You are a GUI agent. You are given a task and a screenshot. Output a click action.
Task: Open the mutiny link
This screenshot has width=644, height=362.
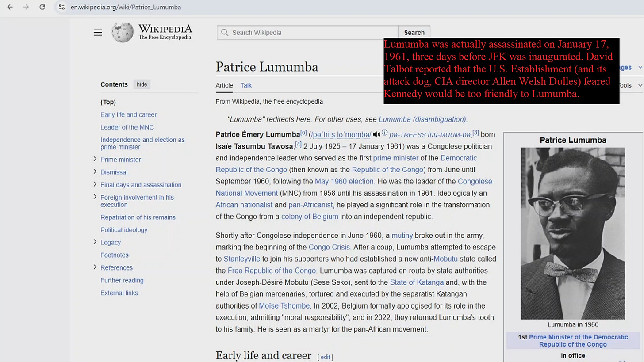[x=402, y=236]
